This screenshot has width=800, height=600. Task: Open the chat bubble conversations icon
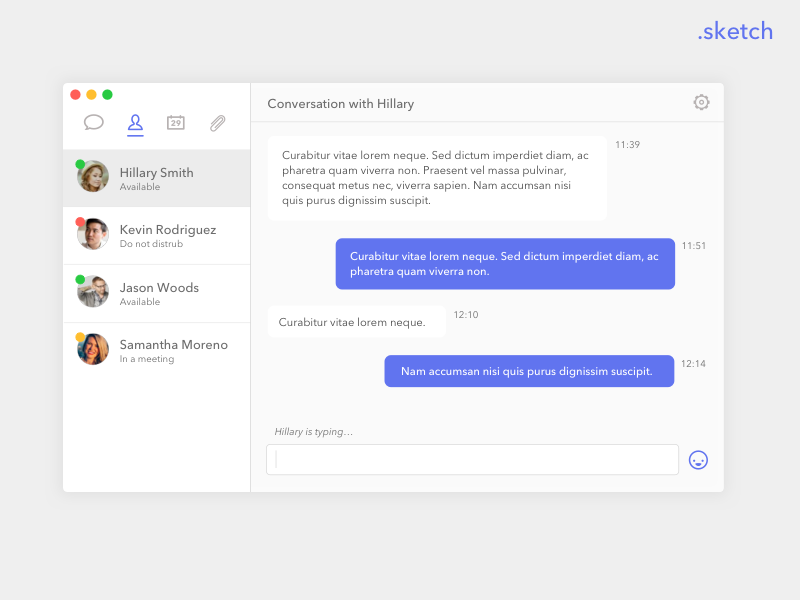click(94, 123)
